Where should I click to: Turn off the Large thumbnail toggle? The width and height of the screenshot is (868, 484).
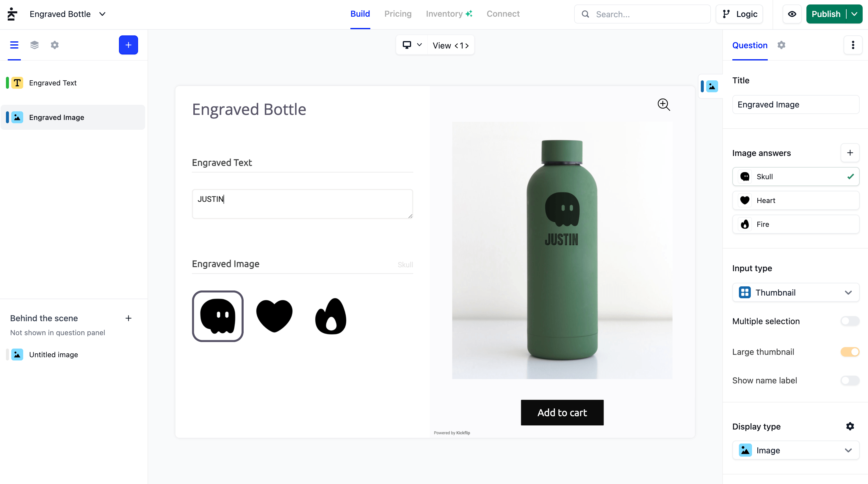coord(850,352)
